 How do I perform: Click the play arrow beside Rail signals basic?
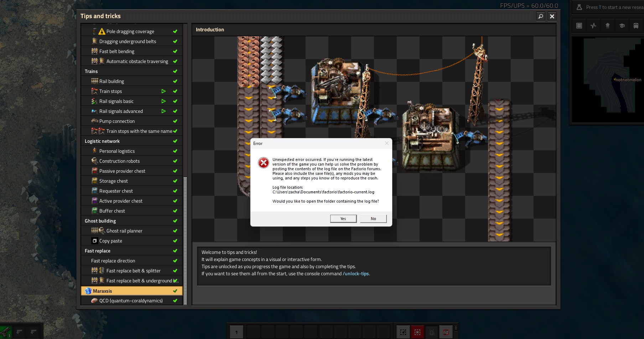(x=163, y=101)
